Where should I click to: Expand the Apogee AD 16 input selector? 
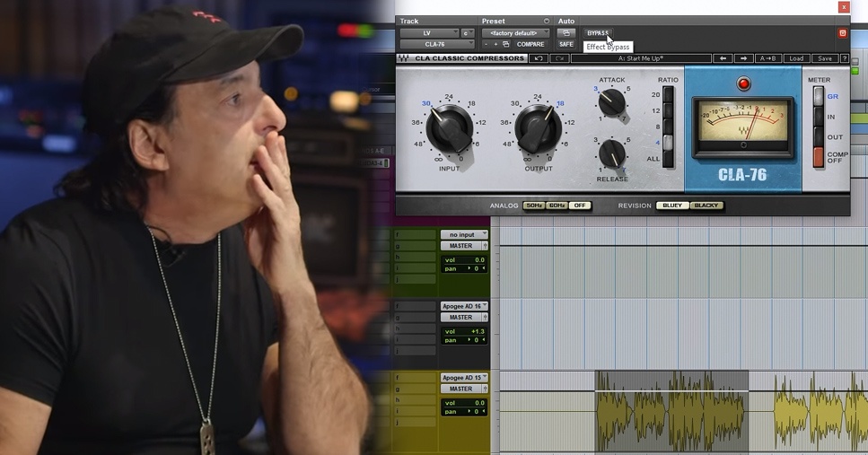(464, 306)
